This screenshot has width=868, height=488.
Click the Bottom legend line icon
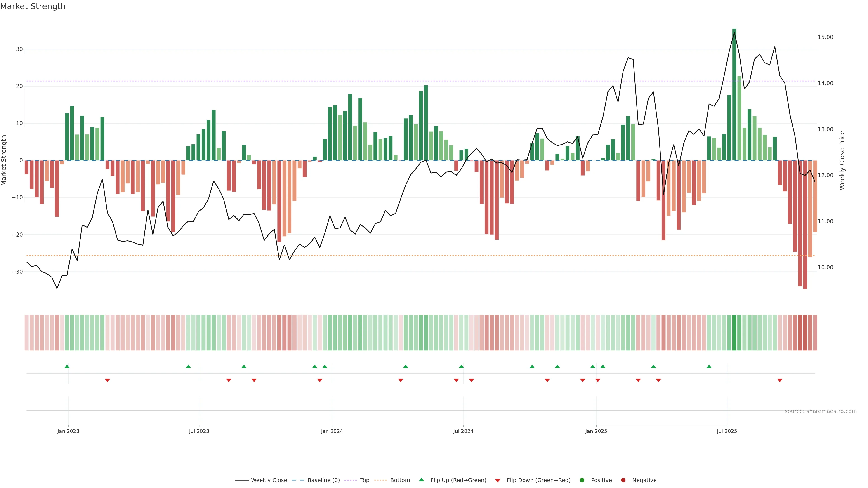coord(380,480)
